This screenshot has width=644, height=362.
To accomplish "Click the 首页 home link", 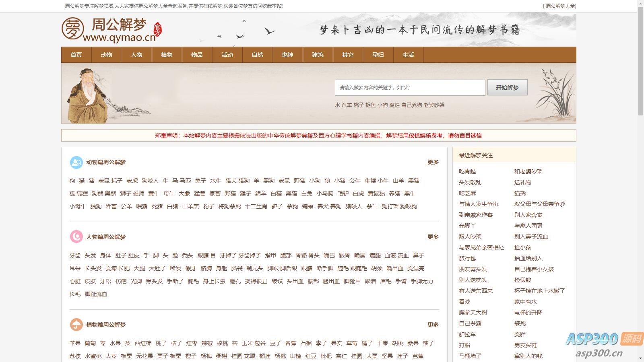I will tap(76, 55).
